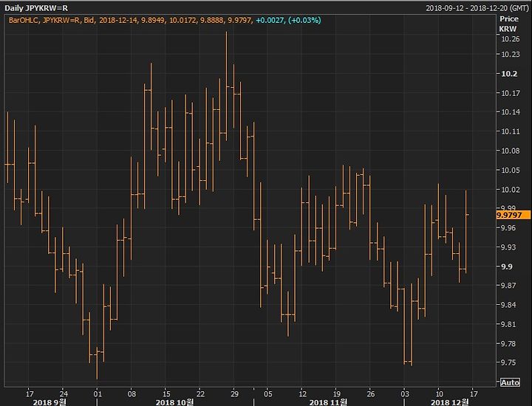Click the 9.96 price axis label

click(508, 227)
